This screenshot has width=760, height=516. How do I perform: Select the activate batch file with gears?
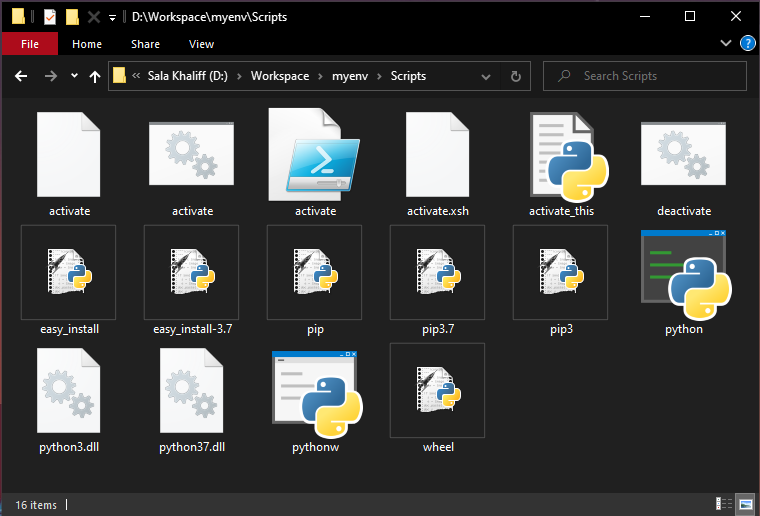(191, 154)
